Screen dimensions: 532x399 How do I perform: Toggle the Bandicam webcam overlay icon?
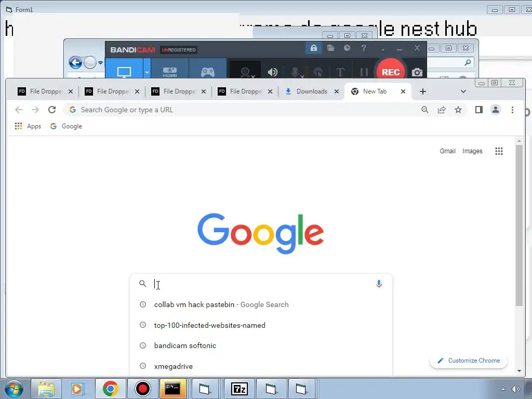(245, 71)
